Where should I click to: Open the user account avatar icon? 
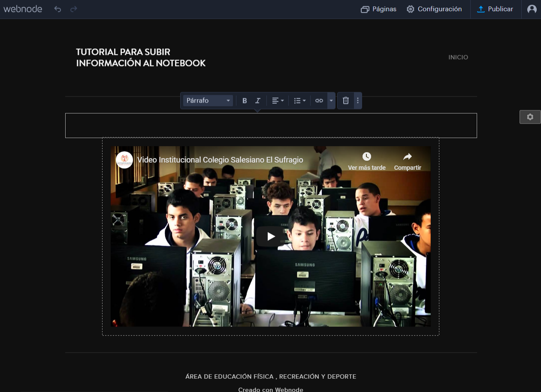point(532,9)
